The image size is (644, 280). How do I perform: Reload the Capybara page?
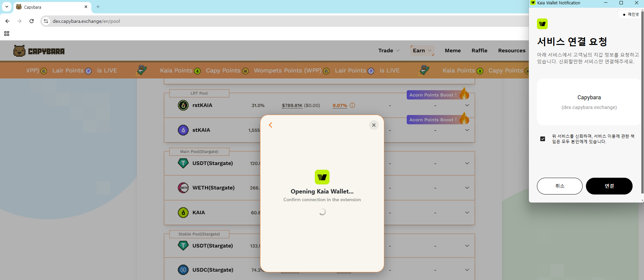coord(32,21)
